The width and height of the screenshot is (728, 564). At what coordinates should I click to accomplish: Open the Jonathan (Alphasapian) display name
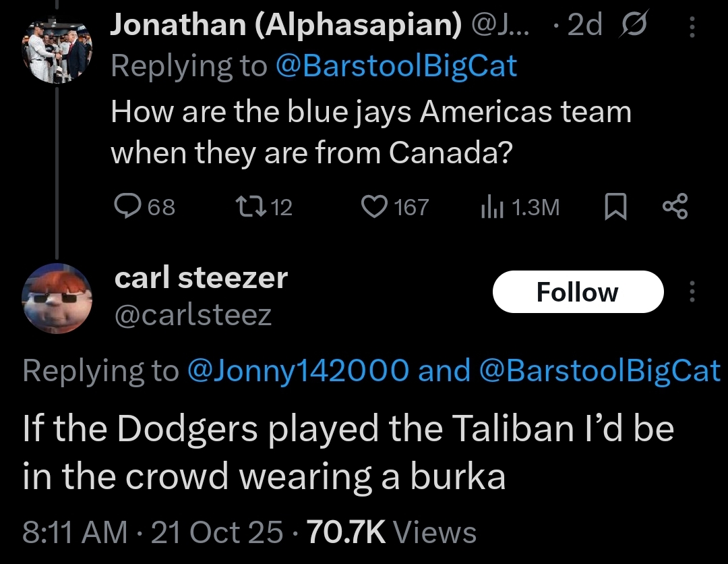[x=286, y=26]
